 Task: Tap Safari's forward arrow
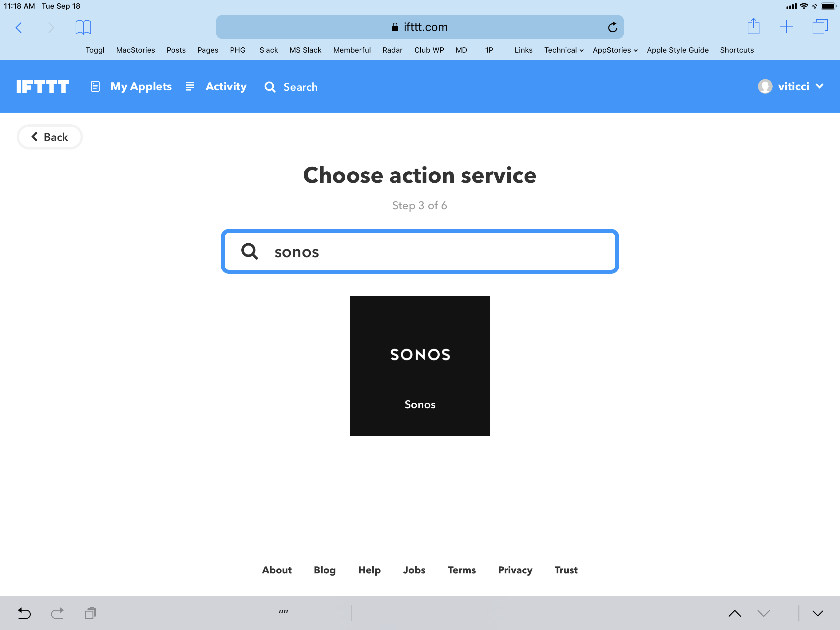(51, 27)
